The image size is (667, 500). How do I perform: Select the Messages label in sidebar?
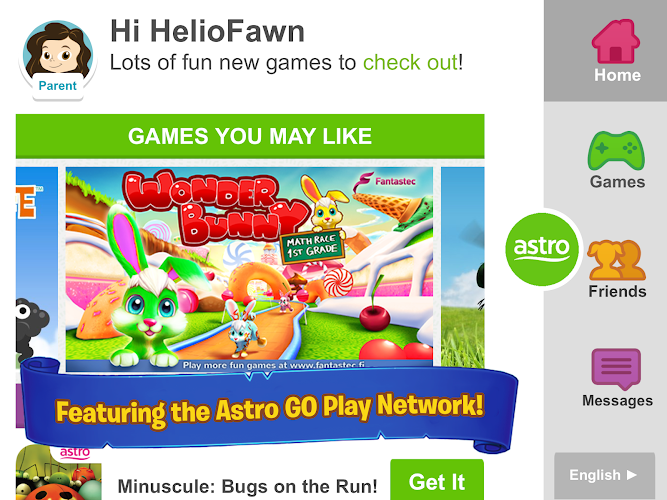coord(617,400)
